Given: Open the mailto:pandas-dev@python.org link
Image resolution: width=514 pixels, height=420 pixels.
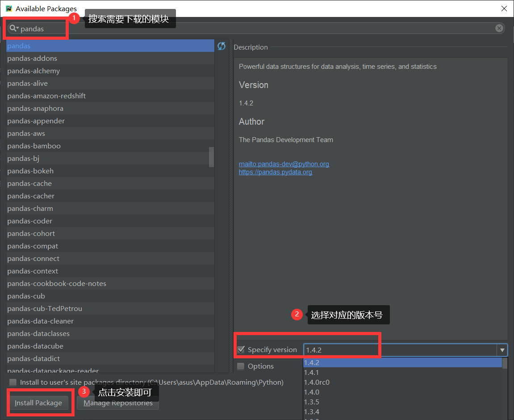Looking at the screenshot, I should [284, 164].
